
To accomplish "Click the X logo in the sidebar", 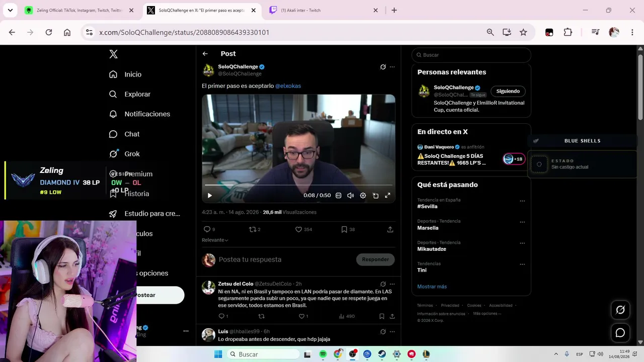I will 114,54.
